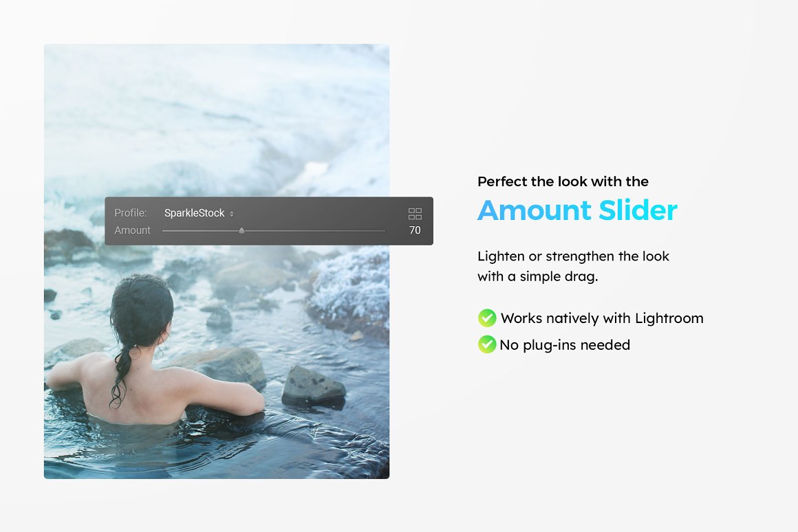Click the slider track right of the handle

315,231
